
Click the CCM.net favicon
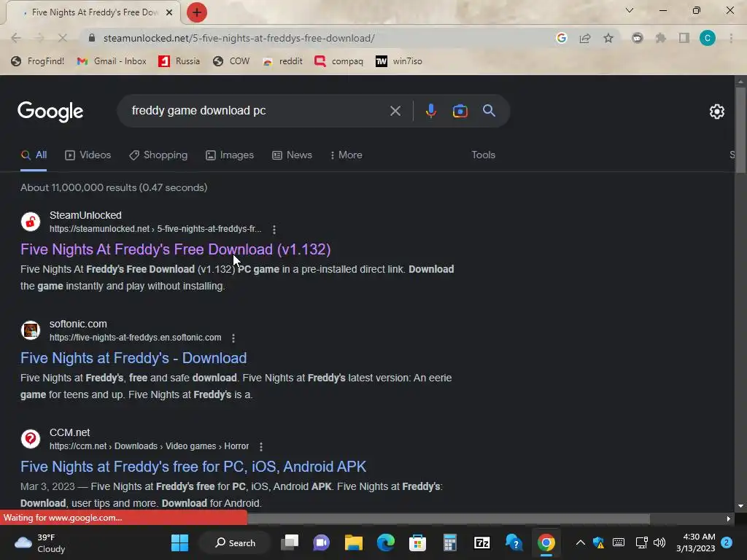[31, 438]
